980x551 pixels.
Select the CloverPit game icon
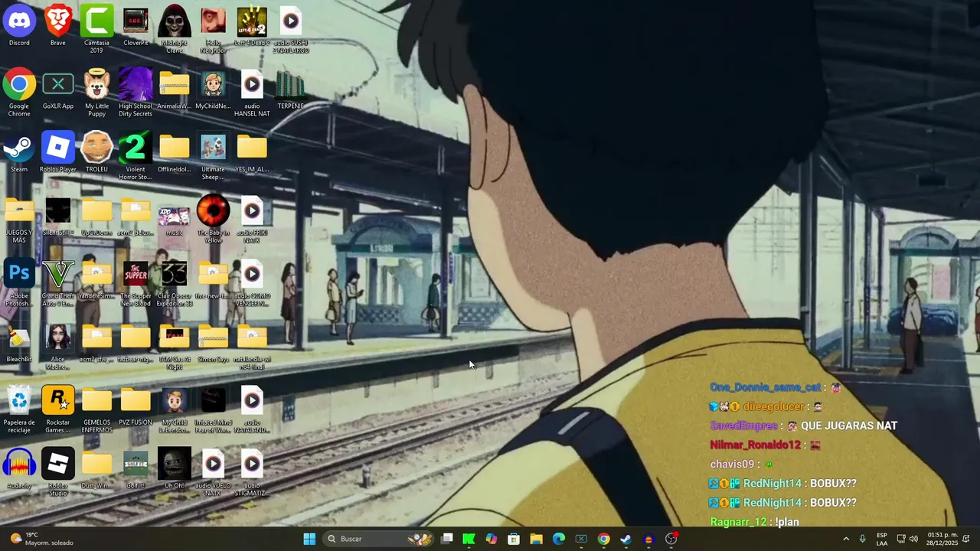(x=136, y=26)
